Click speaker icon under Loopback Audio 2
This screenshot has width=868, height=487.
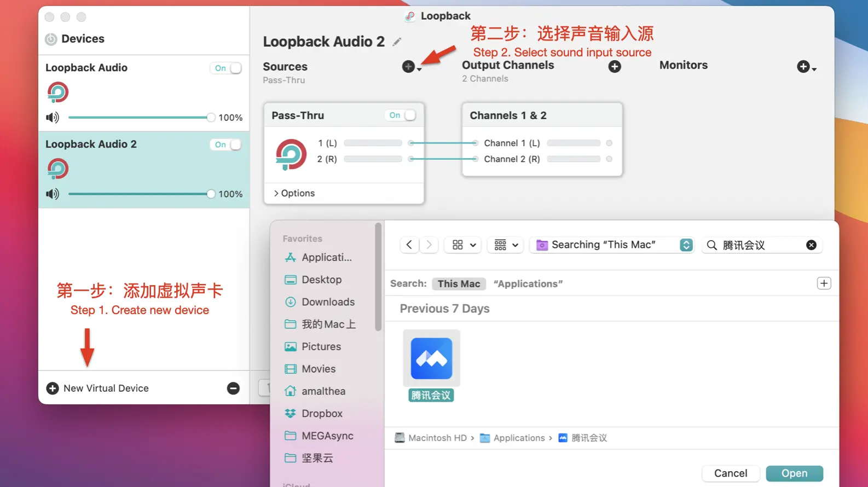53,194
